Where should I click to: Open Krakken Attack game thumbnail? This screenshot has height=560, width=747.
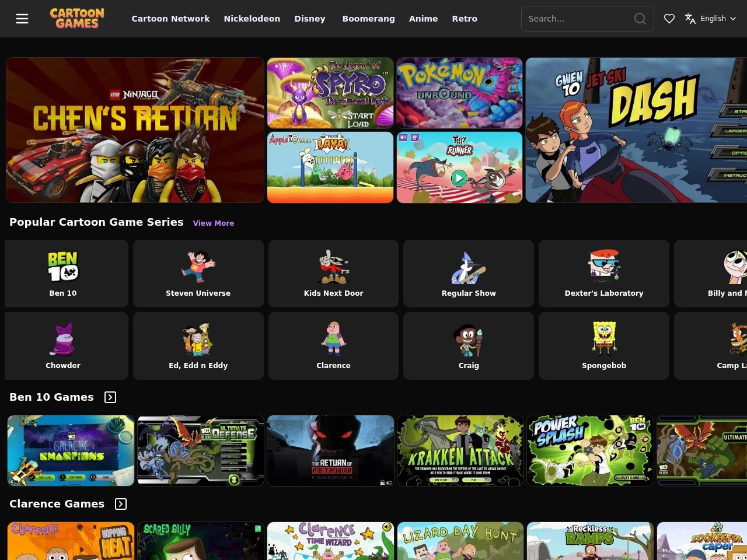[x=460, y=450]
